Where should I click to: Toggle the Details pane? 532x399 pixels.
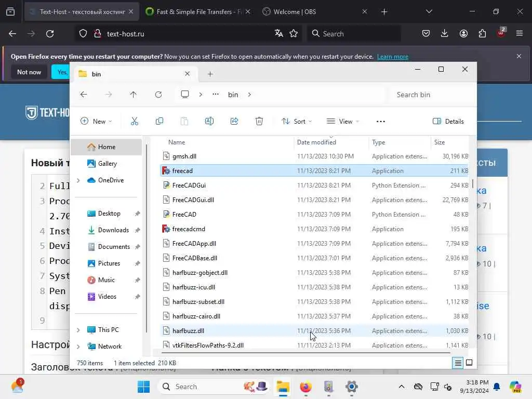coord(448,121)
